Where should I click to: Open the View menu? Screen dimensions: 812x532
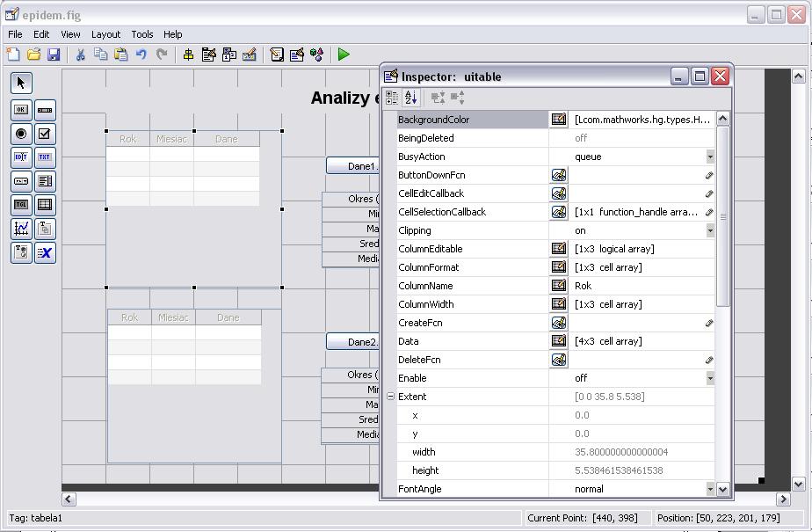[x=70, y=34]
